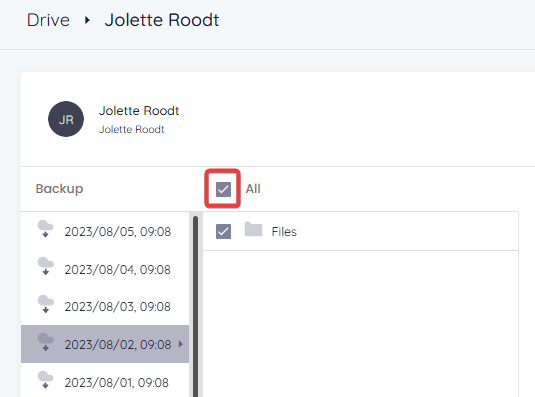Viewport: 535px width, 397px height.
Task: Select the 2023/08/05, 09:08 backup entry
Action: (105, 231)
